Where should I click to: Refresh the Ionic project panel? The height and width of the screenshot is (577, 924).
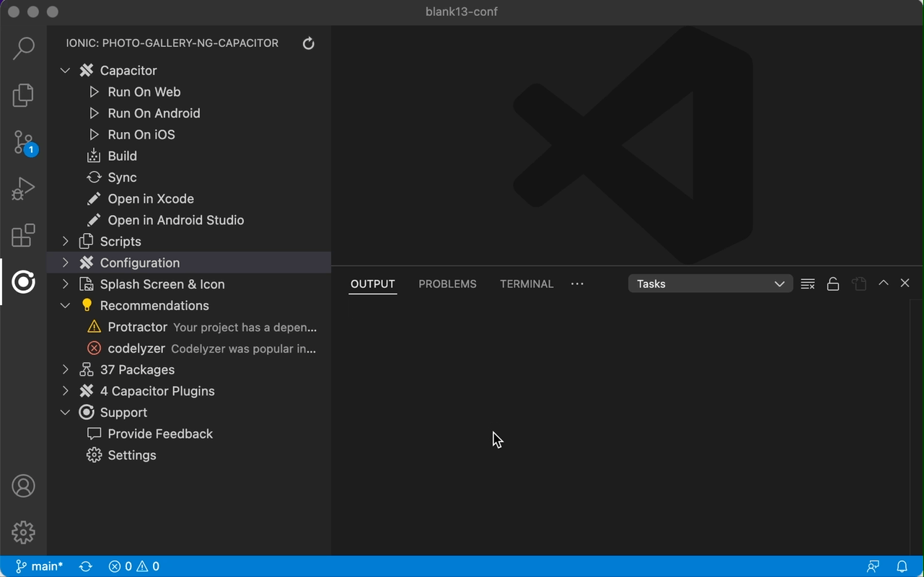(x=308, y=43)
